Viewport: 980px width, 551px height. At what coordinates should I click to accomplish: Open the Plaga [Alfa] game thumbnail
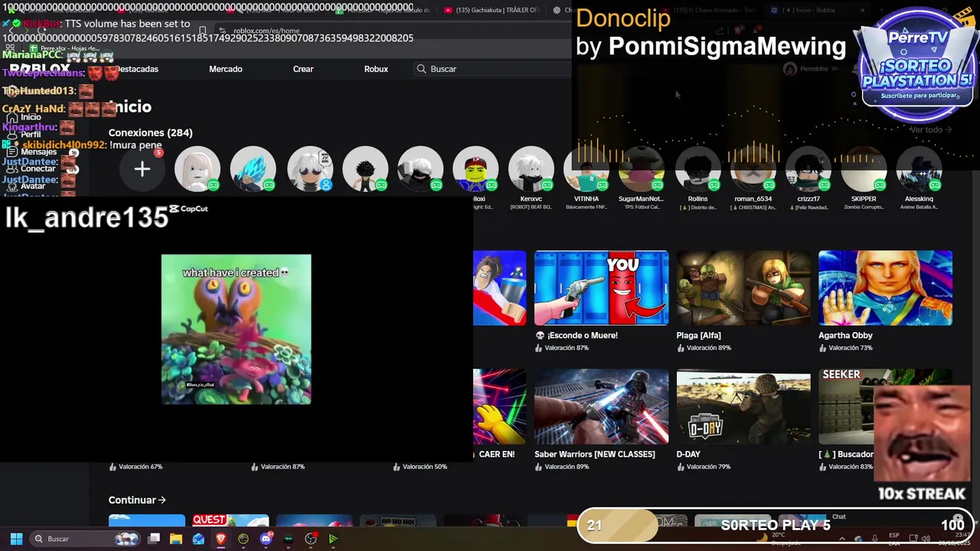point(743,288)
